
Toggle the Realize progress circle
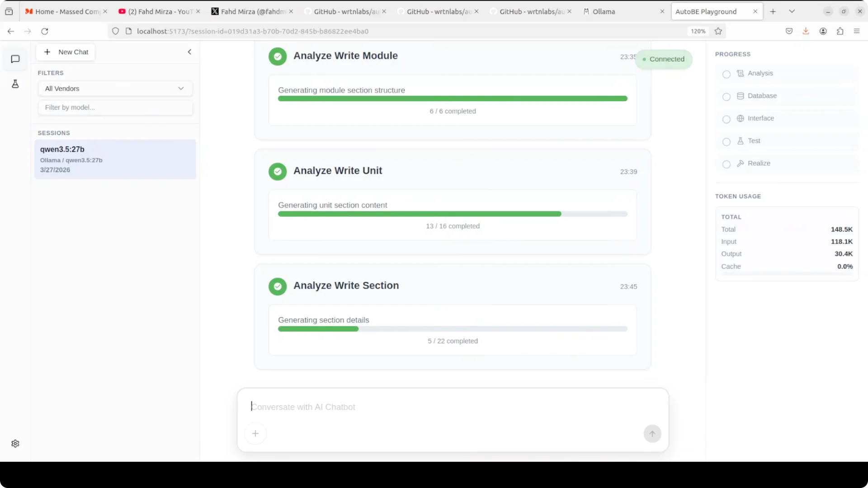[726, 164]
